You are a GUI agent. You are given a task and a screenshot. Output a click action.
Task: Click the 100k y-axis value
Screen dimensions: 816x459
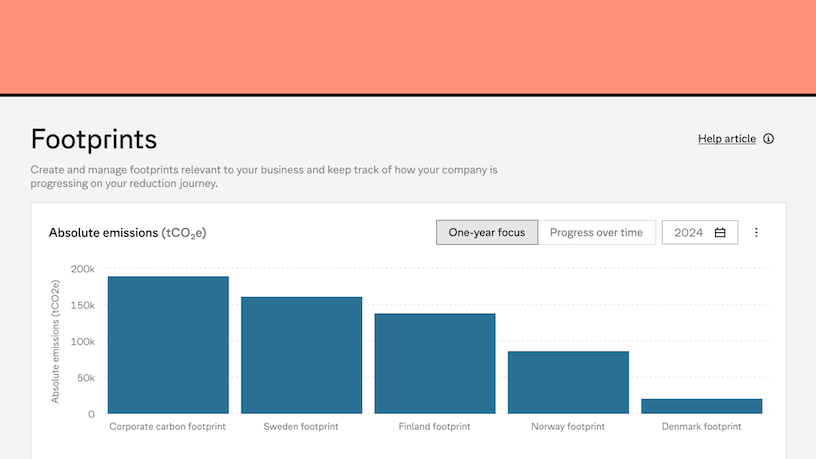click(83, 341)
